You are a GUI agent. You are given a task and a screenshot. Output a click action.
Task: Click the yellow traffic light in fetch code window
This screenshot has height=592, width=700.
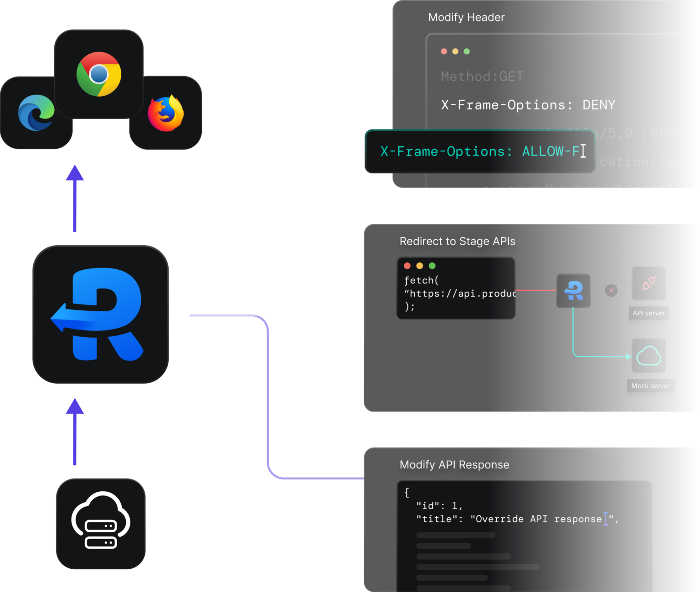click(420, 266)
